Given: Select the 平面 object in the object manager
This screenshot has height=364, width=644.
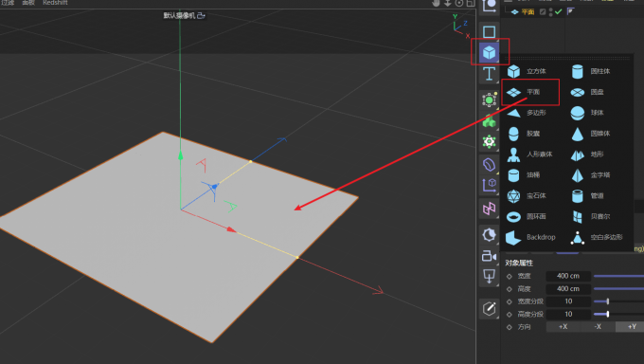Looking at the screenshot, I should click(x=528, y=12).
